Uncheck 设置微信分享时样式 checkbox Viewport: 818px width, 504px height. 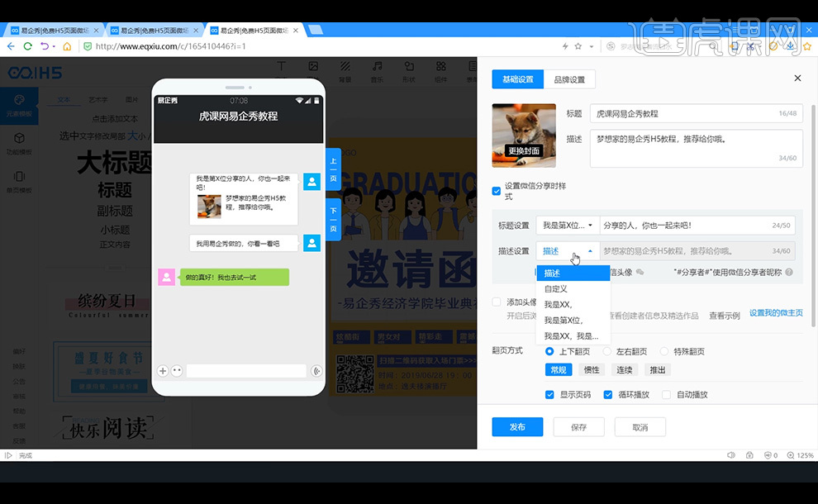497,191
